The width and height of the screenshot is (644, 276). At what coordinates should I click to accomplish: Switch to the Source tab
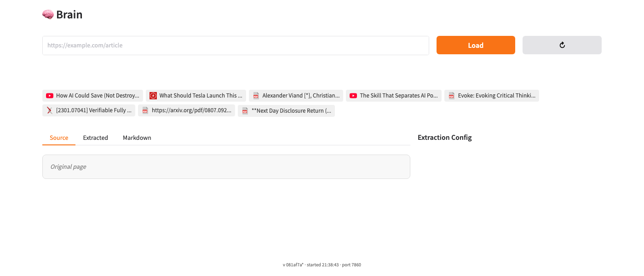(x=59, y=138)
